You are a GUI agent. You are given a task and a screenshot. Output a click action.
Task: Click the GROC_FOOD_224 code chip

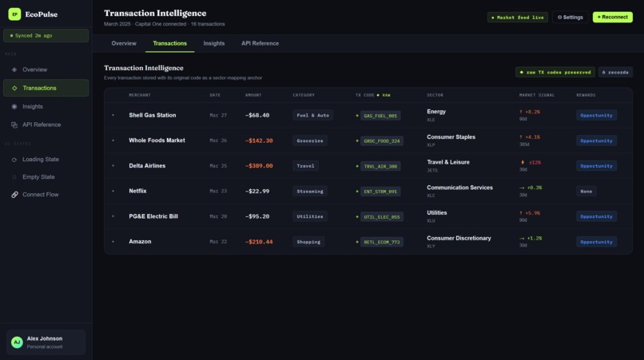[382, 140]
